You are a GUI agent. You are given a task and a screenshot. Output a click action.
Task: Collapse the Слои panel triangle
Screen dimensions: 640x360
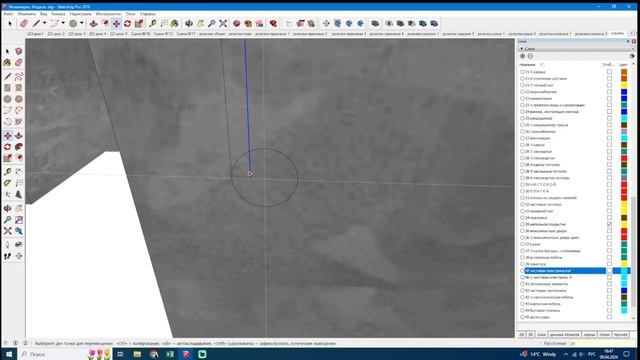522,49
